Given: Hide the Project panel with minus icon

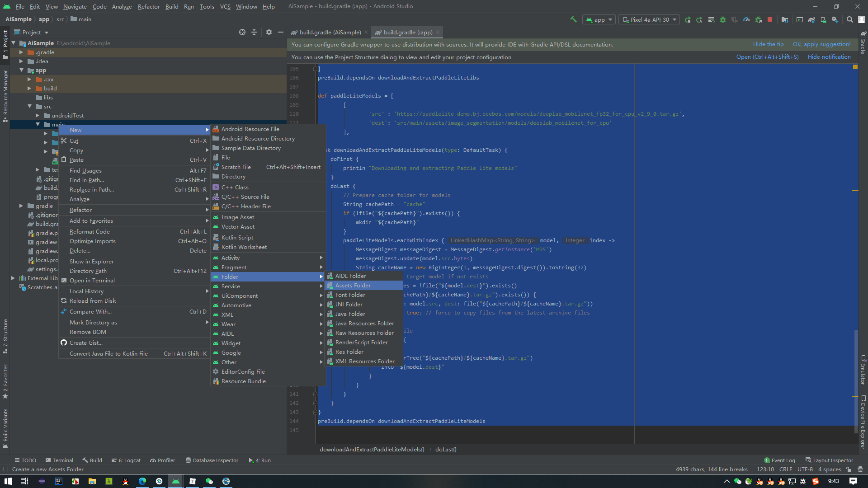Looking at the screenshot, I should 281,32.
